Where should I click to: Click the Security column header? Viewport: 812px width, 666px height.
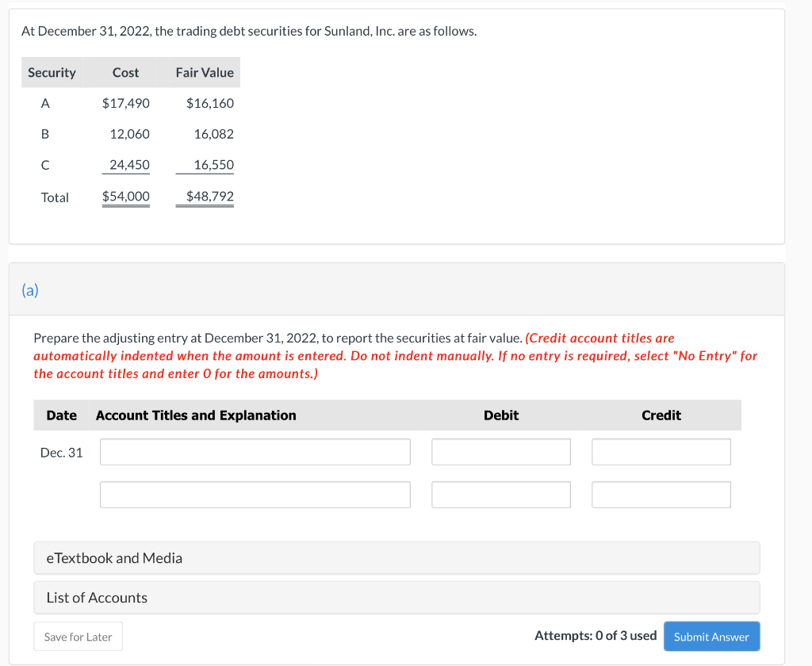(x=52, y=72)
